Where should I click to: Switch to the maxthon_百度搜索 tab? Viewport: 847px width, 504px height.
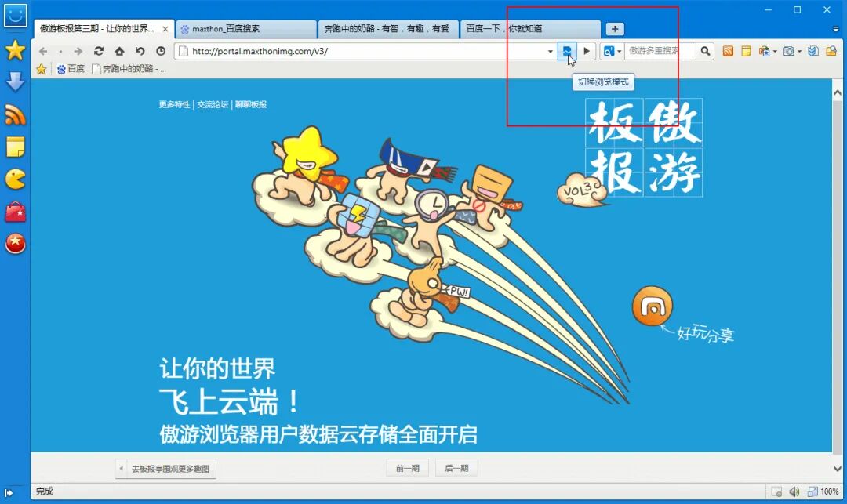point(246,28)
